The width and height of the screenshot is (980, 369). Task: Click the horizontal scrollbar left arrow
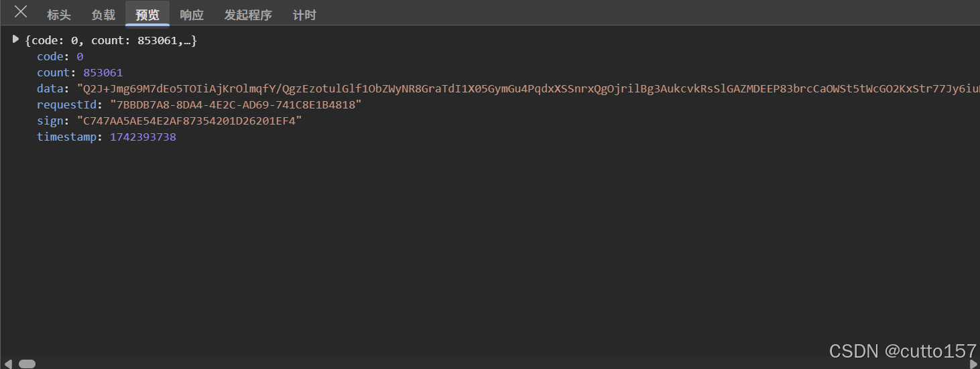click(x=7, y=364)
